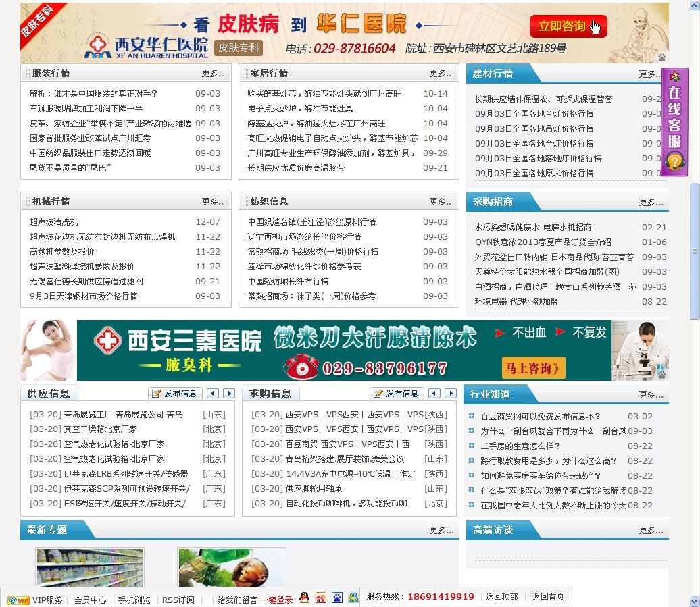This screenshot has height=607, width=700.
Task: Open 更多 for 纺织信息
Action: pyautogui.click(x=440, y=202)
